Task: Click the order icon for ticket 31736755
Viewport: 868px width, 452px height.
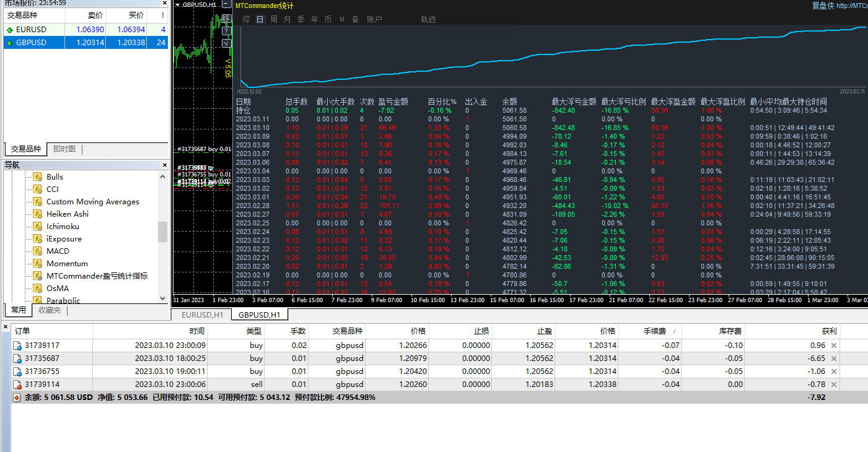Action: pos(17,372)
